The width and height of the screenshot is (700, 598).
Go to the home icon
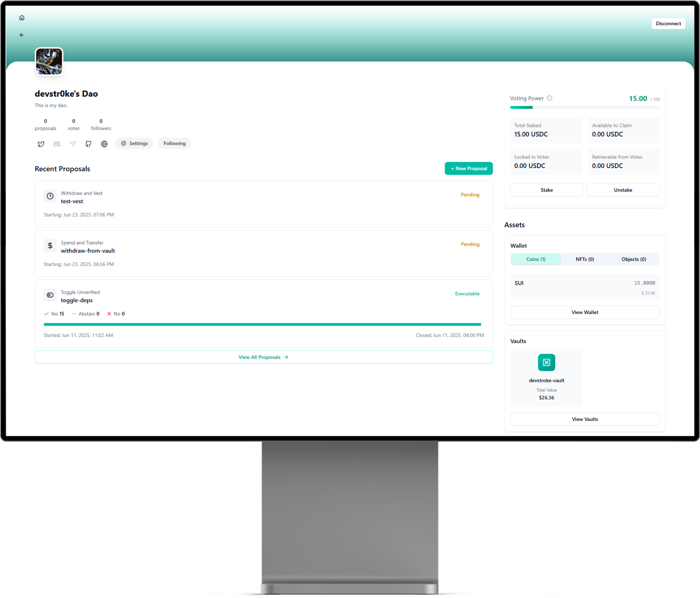(22, 18)
